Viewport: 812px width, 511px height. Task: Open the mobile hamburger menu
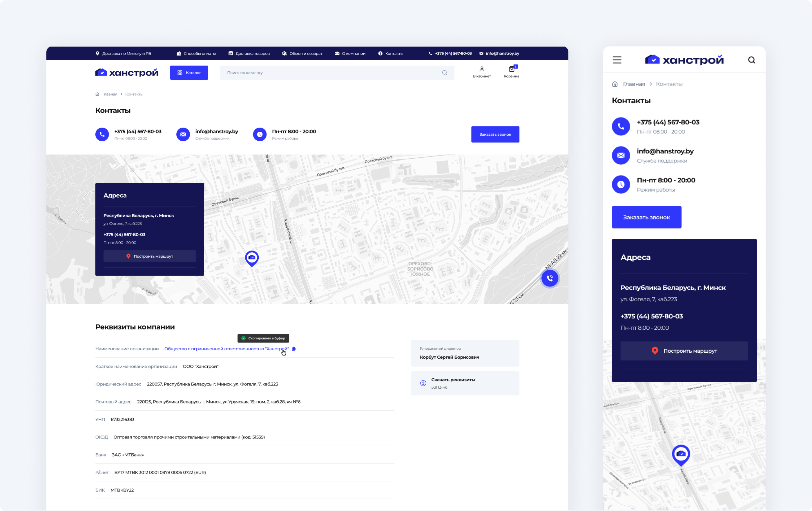(x=617, y=60)
